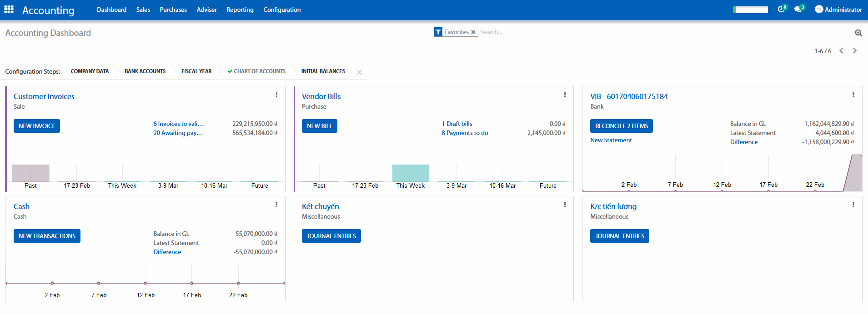868x315 pixels.
Task: Click the progress bar in top navbar
Action: click(750, 10)
